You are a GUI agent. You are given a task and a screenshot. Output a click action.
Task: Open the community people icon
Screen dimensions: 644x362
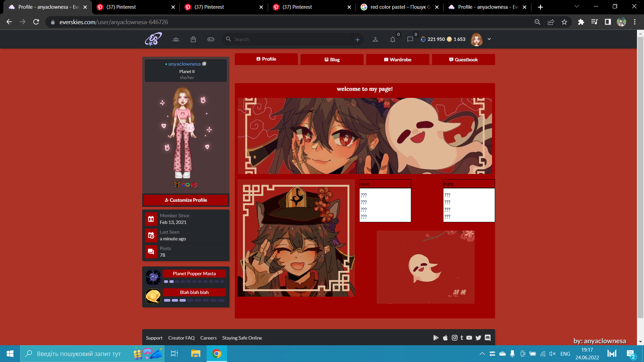[x=176, y=39]
